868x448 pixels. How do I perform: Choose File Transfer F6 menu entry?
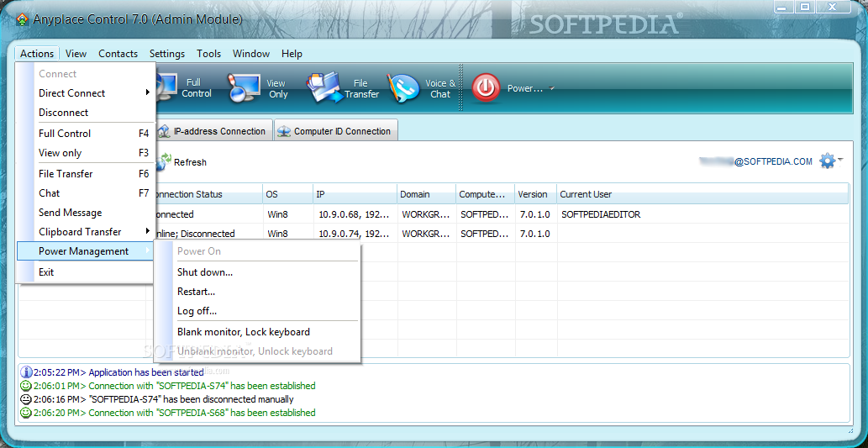(85, 174)
